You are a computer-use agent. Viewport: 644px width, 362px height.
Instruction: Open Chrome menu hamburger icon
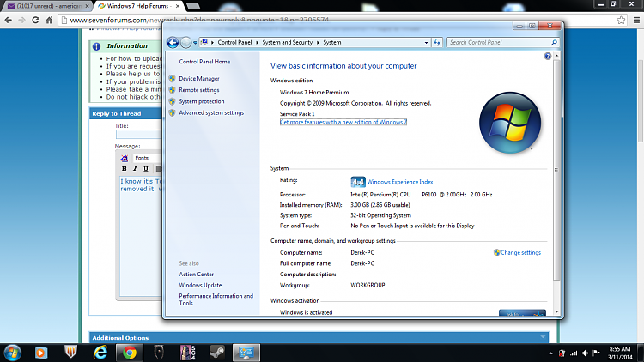coord(636,20)
